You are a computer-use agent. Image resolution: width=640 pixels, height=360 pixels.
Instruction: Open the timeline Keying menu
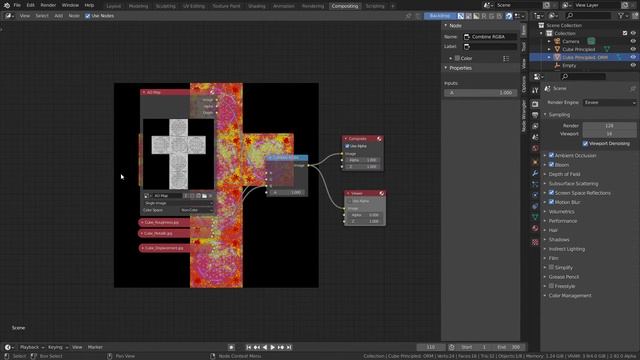pos(58,347)
